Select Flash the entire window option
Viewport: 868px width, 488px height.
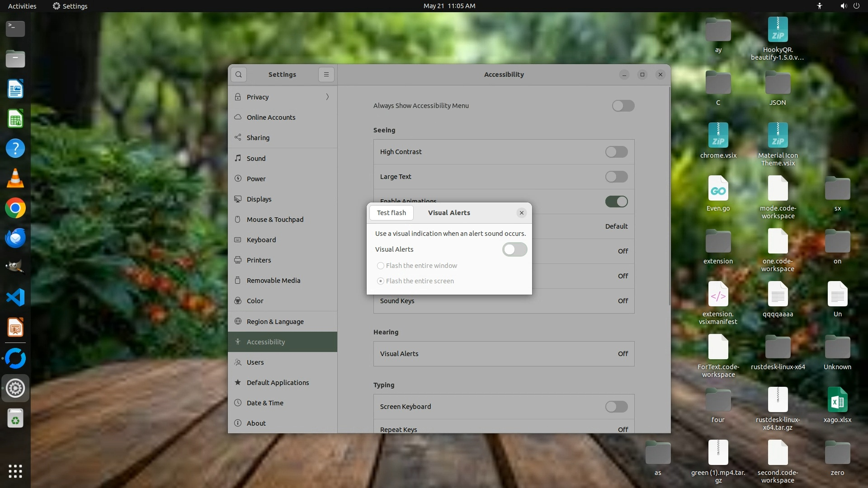381,266
